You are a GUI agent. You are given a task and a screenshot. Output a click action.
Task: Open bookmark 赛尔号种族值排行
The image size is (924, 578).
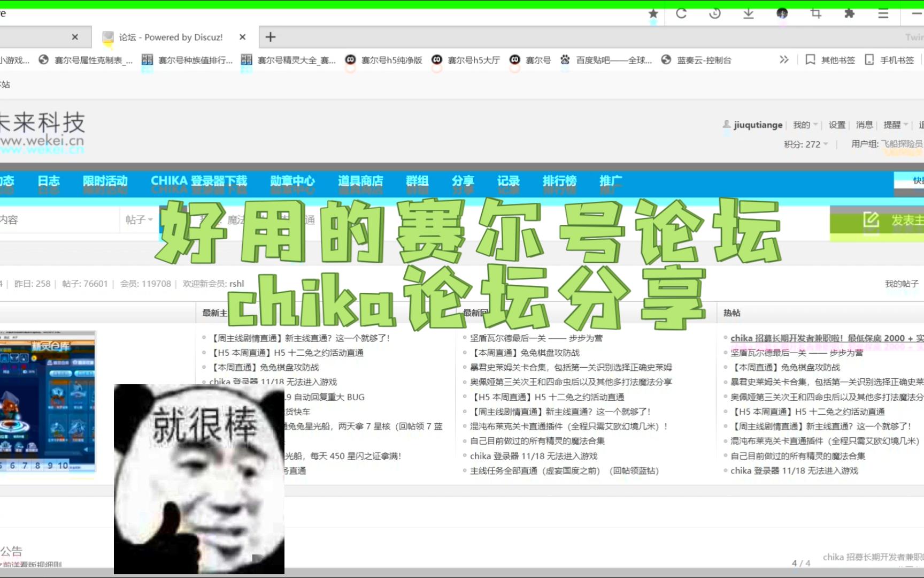(x=188, y=60)
